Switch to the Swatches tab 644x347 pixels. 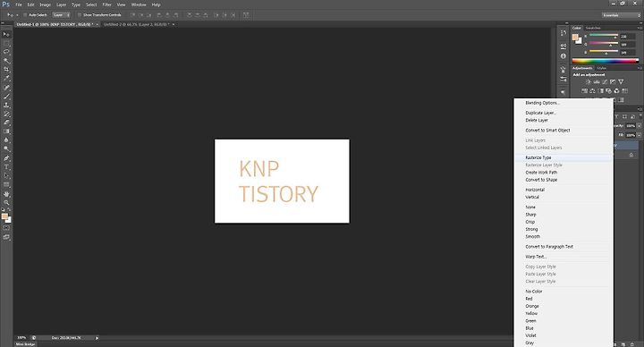point(593,28)
